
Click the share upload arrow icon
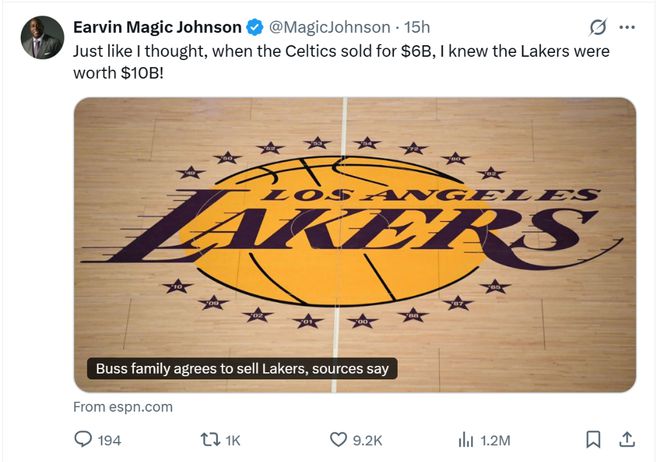coord(627,439)
